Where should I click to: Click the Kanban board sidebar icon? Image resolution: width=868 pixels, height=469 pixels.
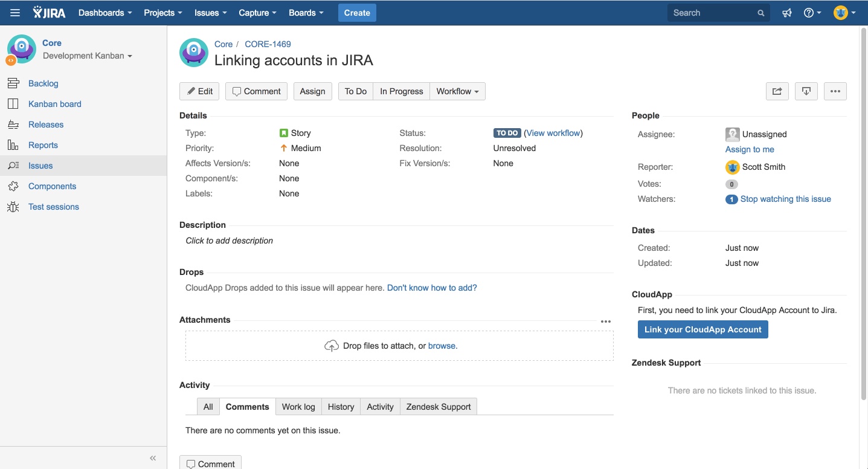[13, 104]
